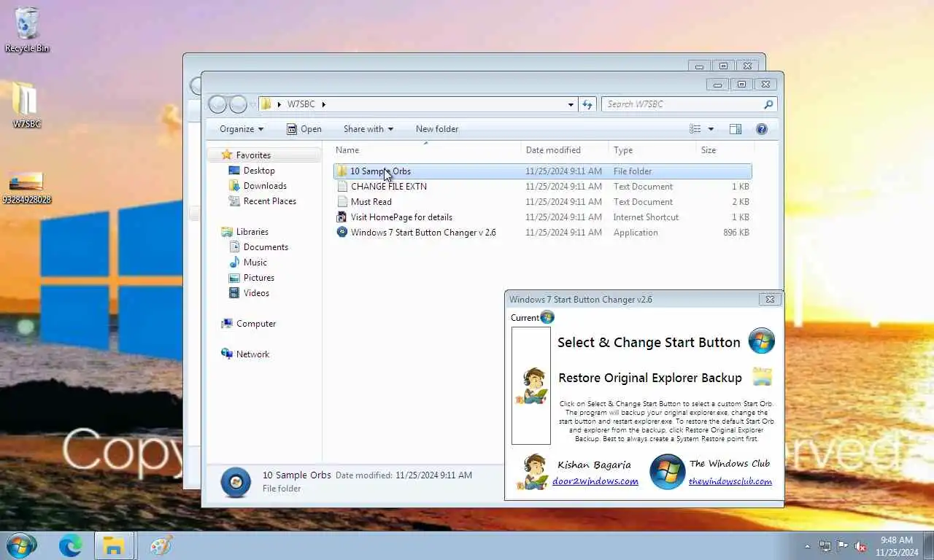Click the taskbar clock showing 9:48 AM

(897, 546)
